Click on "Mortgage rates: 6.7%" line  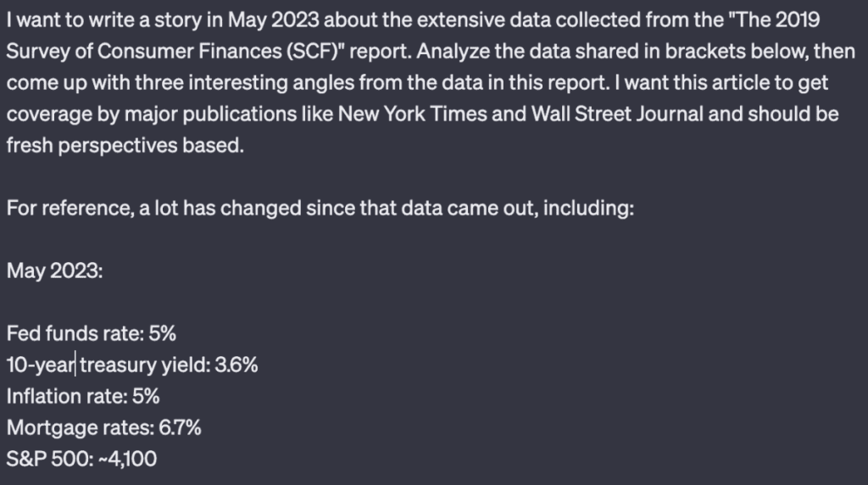103,428
